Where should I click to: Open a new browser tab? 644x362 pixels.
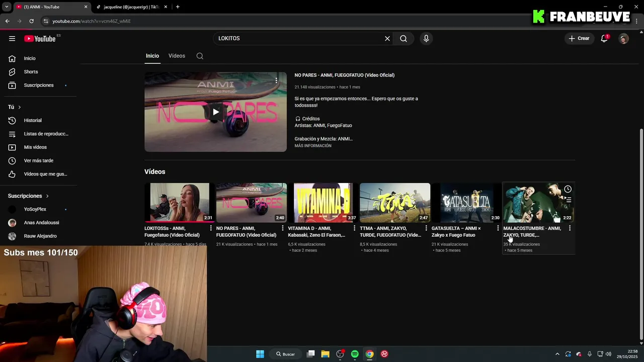178,7
